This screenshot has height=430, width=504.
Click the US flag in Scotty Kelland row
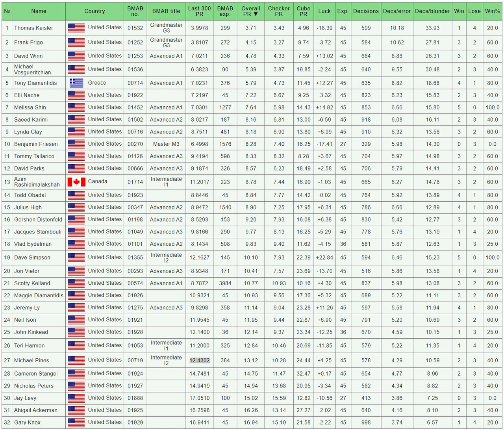tap(76, 283)
